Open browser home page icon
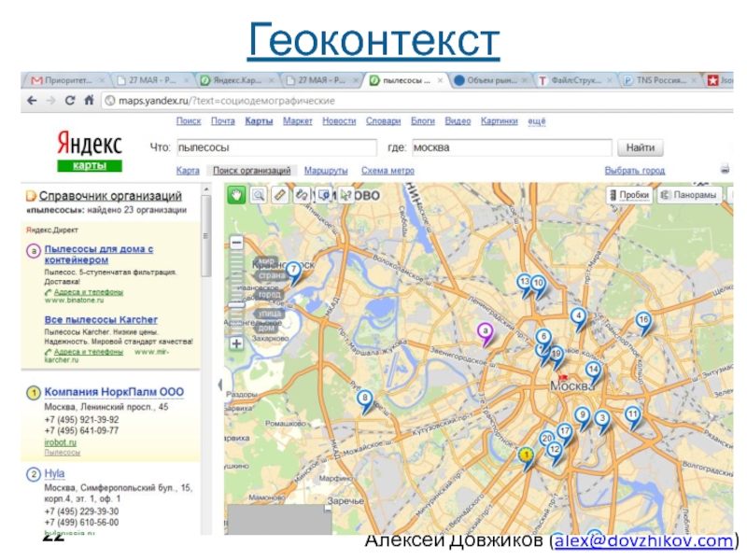Image resolution: width=747 pixels, height=560 pixels. 89,101
